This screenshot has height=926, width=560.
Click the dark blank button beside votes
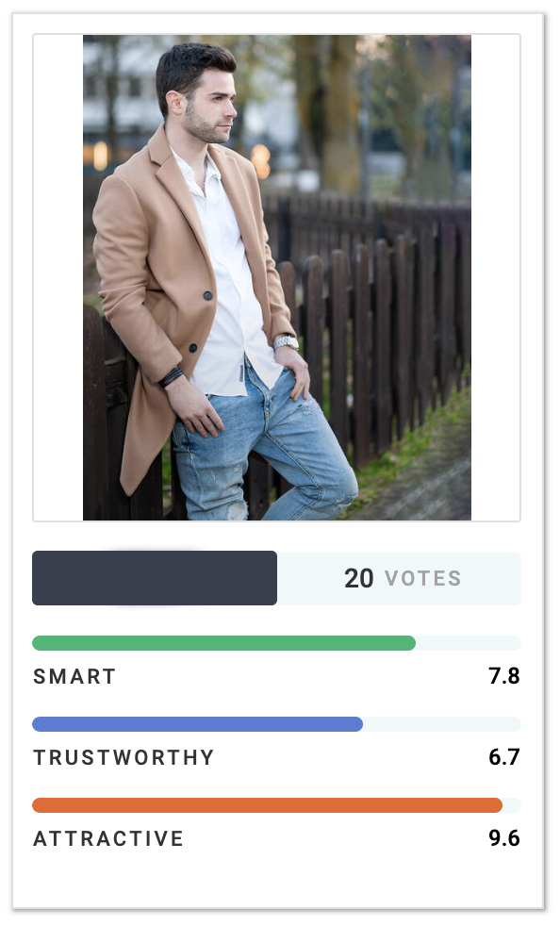click(155, 578)
